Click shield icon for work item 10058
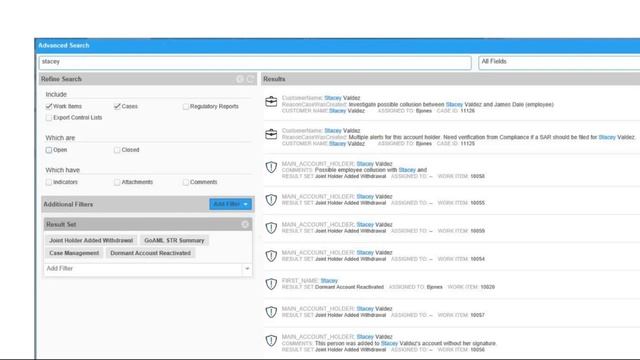The image size is (640, 360). click(271, 167)
